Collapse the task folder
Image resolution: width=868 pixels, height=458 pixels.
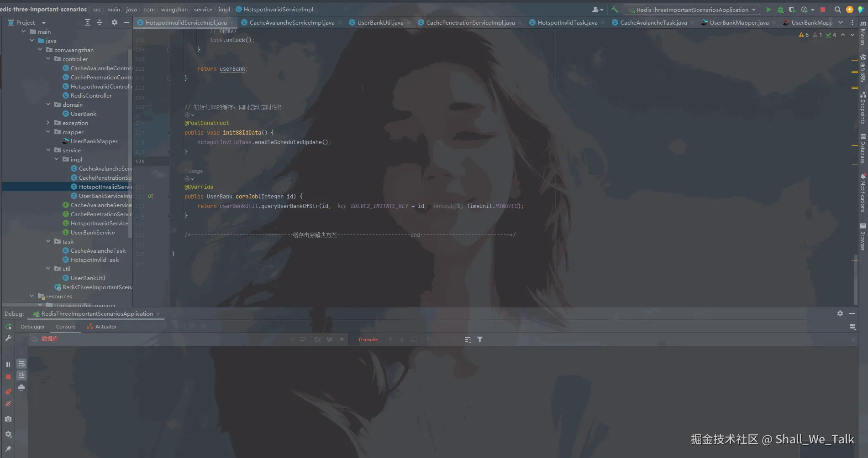[x=48, y=241]
